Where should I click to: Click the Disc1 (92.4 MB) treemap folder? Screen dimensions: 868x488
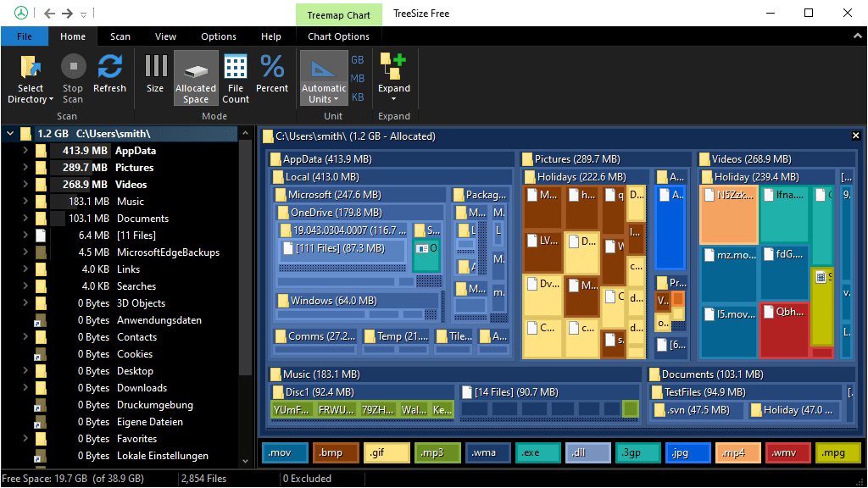point(363,392)
